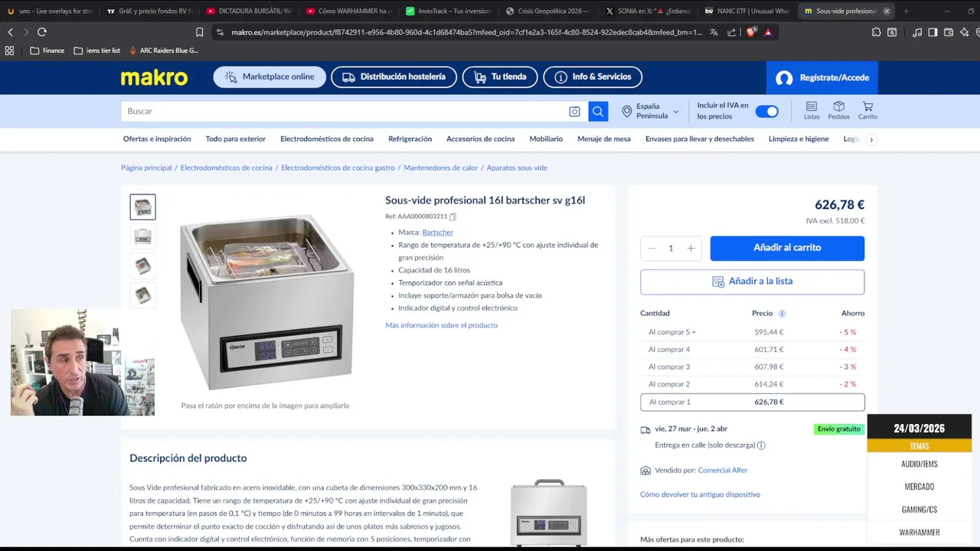Image resolution: width=980 pixels, height=551 pixels.
Task: Switch to InvesTrack browser tab
Action: click(x=449, y=11)
